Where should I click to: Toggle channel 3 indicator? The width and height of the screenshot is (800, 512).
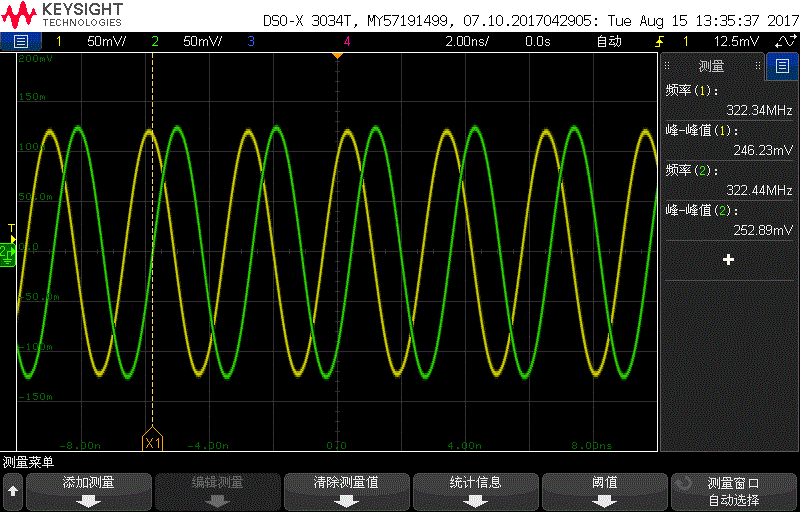(251, 42)
